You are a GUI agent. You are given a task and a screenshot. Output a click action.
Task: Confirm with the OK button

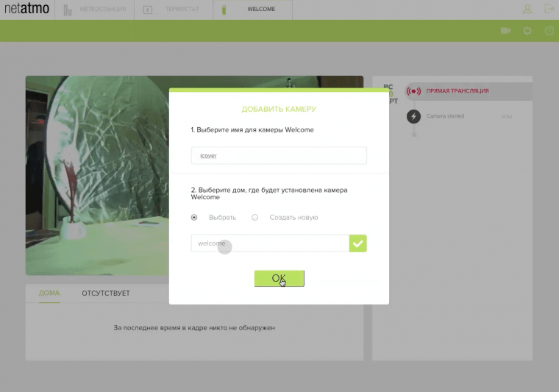coord(279,278)
